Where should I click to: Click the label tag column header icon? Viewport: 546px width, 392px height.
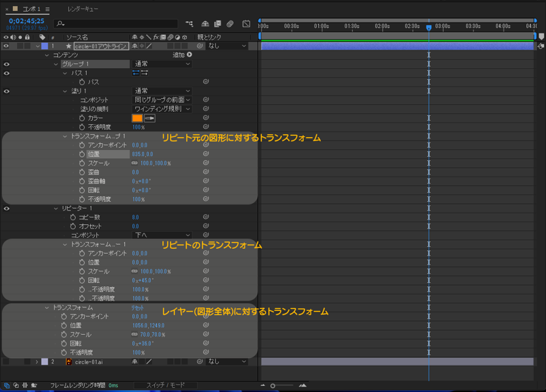(x=42, y=37)
